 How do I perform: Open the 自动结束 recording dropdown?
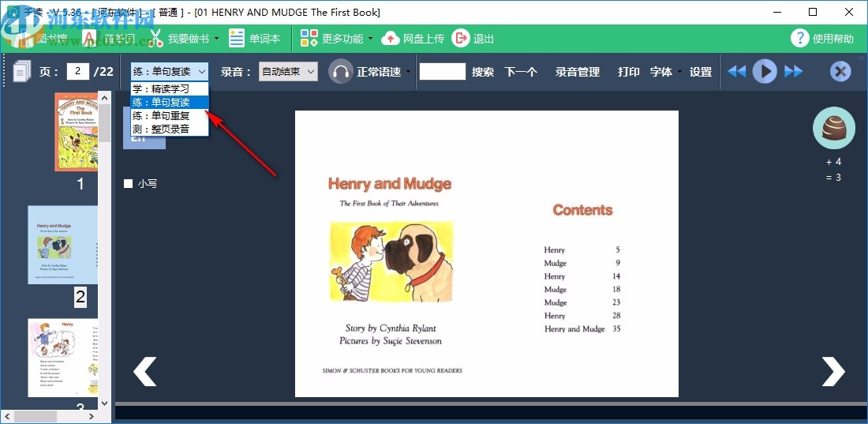coord(288,72)
